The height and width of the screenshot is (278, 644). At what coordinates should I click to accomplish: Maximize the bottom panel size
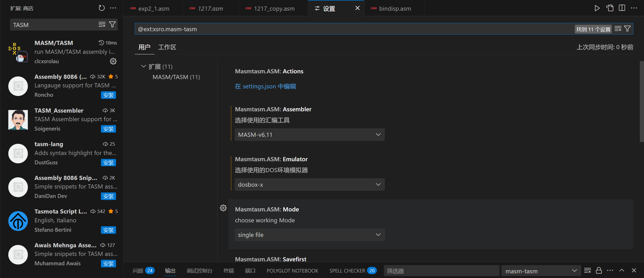click(x=622, y=270)
